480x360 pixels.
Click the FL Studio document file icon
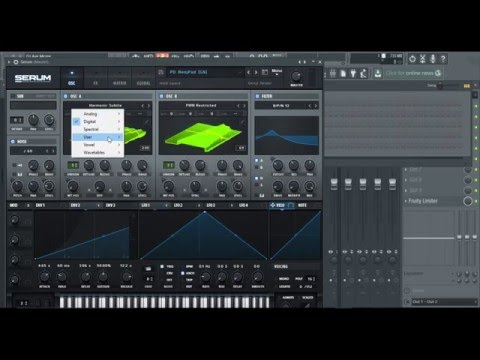(x=343, y=73)
